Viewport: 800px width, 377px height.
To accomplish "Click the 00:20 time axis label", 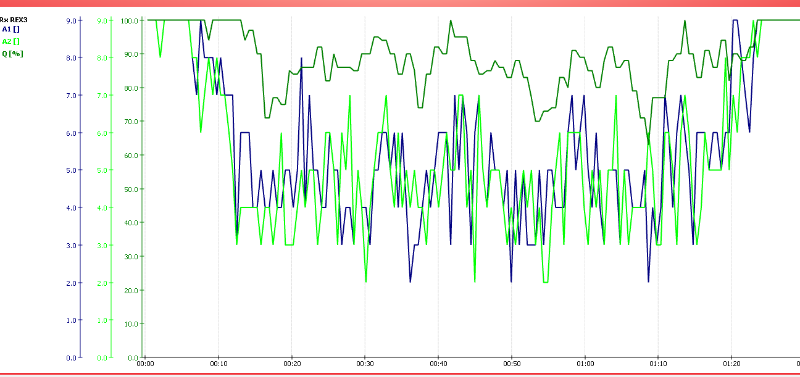I will (x=291, y=364).
